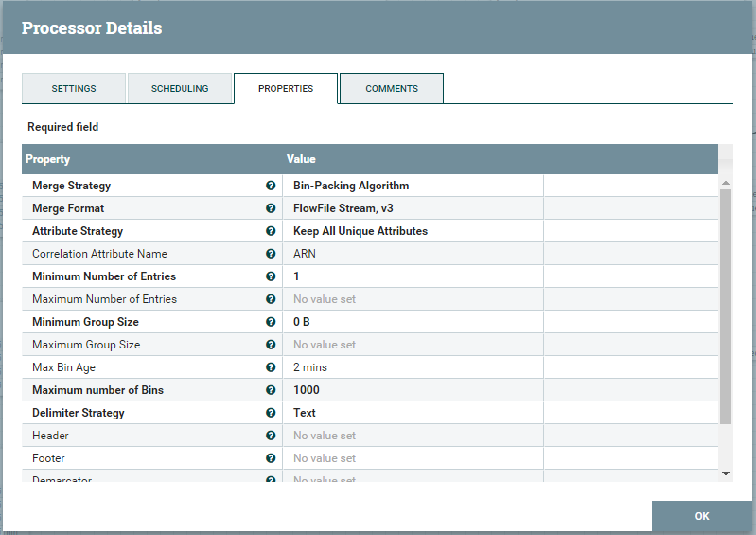756x535 pixels.
Task: Click the scrollbar down arrow
Action: [x=726, y=473]
